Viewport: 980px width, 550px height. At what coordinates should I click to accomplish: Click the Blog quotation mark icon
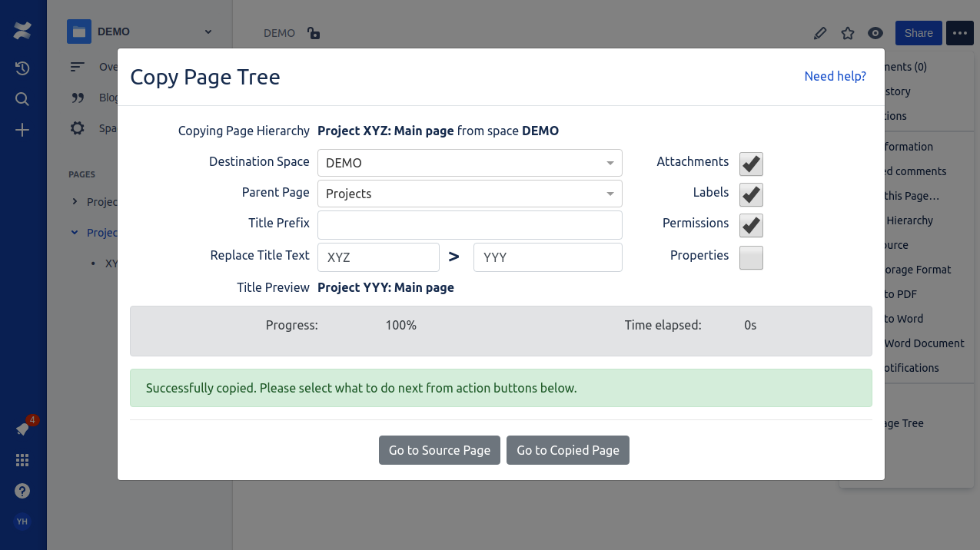(78, 98)
